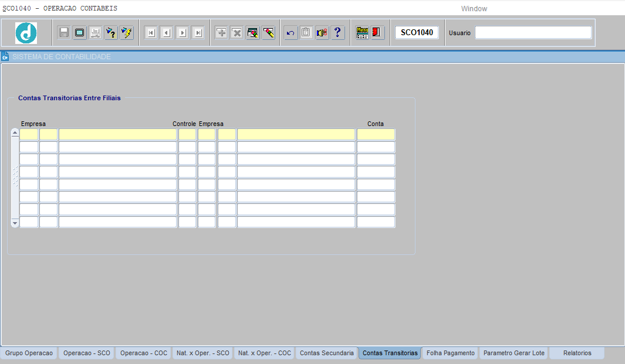Click the first row Conta field
This screenshot has height=364, width=625.
tap(376, 135)
